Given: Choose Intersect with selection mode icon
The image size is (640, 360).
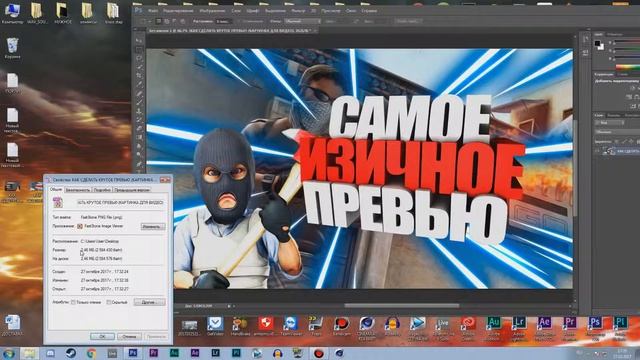Looking at the screenshot, I should (x=182, y=21).
